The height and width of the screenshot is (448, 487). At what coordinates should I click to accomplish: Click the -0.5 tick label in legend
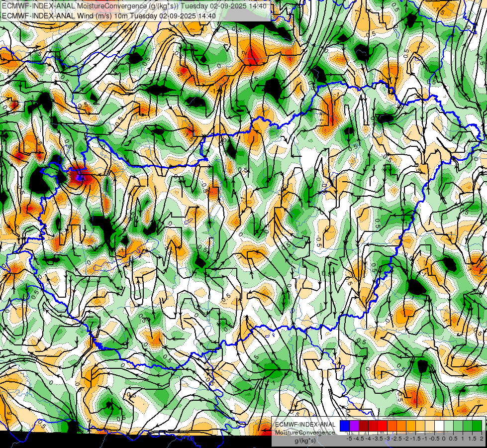(434, 439)
